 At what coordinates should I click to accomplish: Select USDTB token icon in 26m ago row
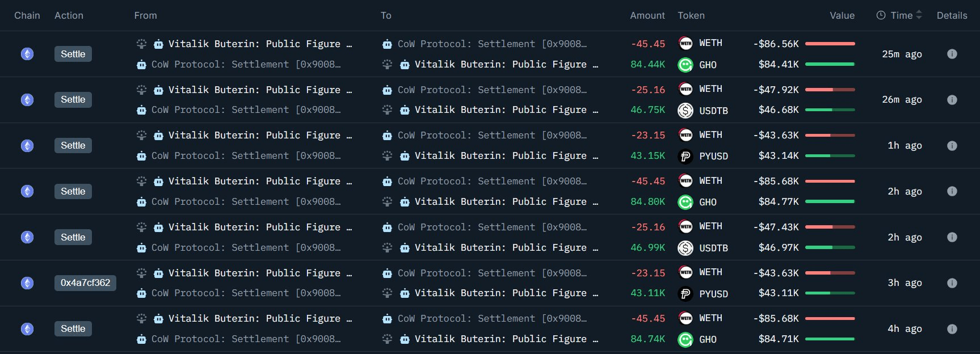[685, 111]
